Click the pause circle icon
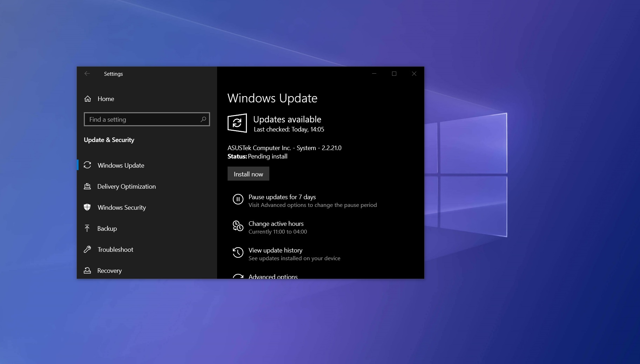 pos(238,199)
